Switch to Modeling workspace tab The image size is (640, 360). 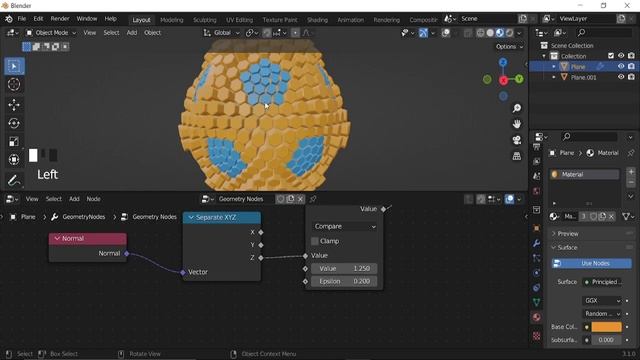(171, 20)
